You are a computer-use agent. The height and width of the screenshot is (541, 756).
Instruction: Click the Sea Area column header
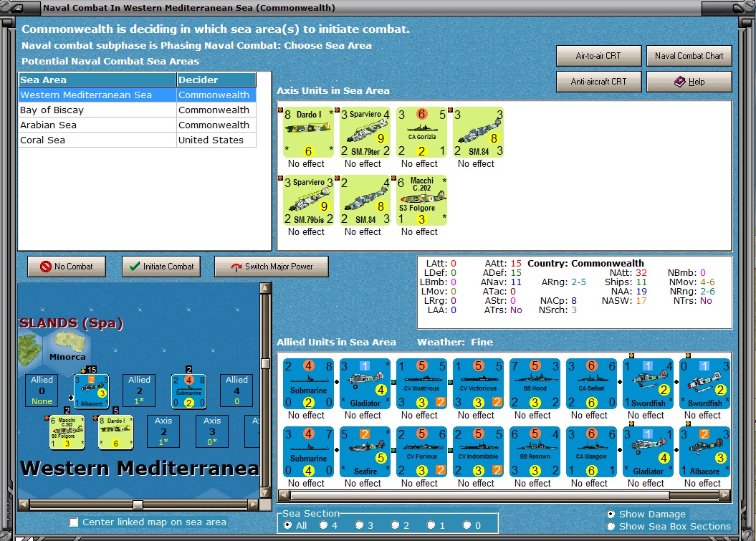pos(97,80)
